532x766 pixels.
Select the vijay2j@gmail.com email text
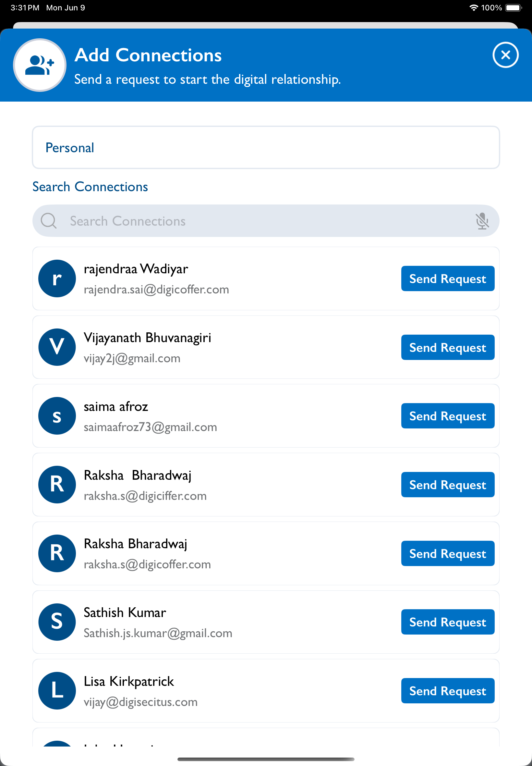pyautogui.click(x=132, y=358)
